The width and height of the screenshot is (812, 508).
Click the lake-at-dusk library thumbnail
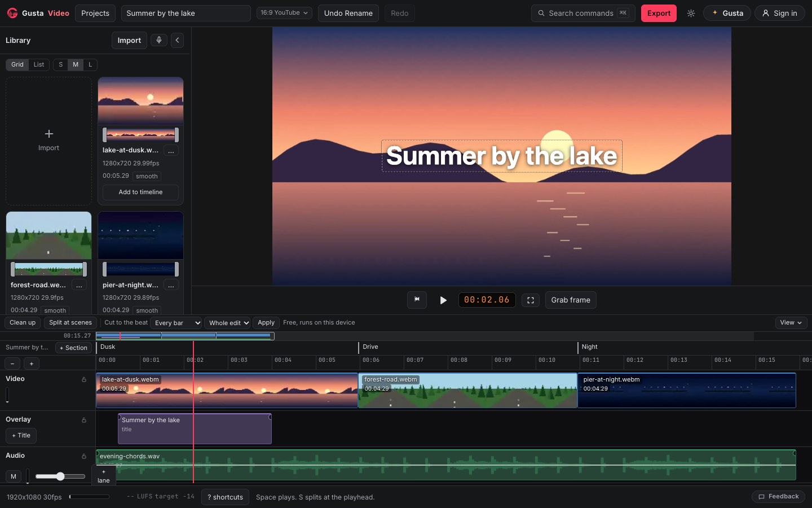[140, 100]
